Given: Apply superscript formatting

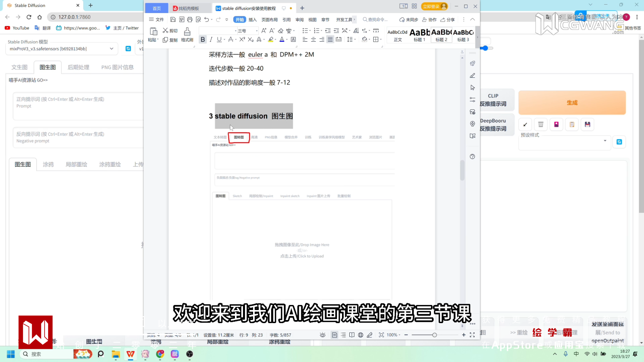Looking at the screenshot, I should 242,39.
